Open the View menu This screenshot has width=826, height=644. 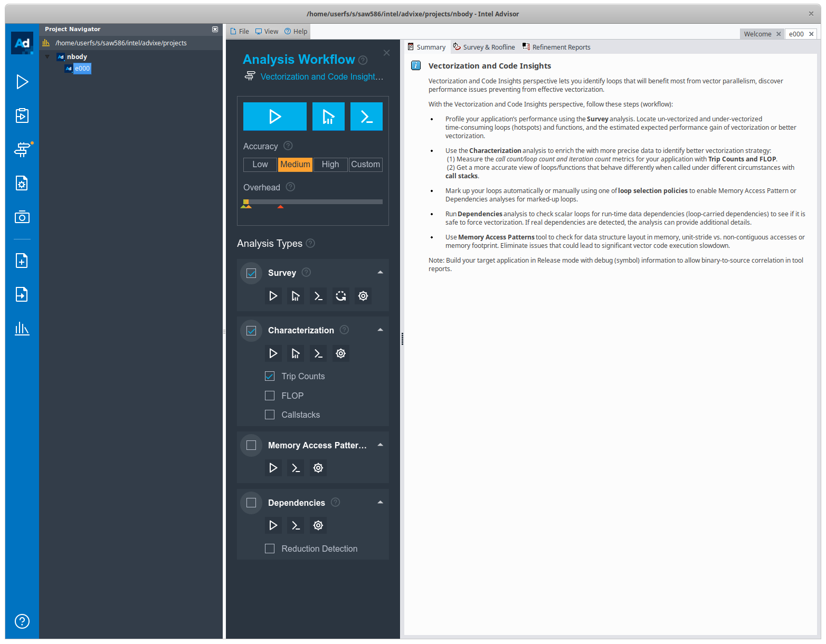point(267,32)
